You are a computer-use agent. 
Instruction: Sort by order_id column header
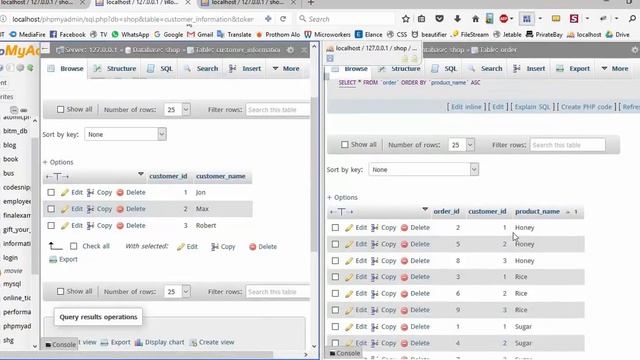[446, 211]
